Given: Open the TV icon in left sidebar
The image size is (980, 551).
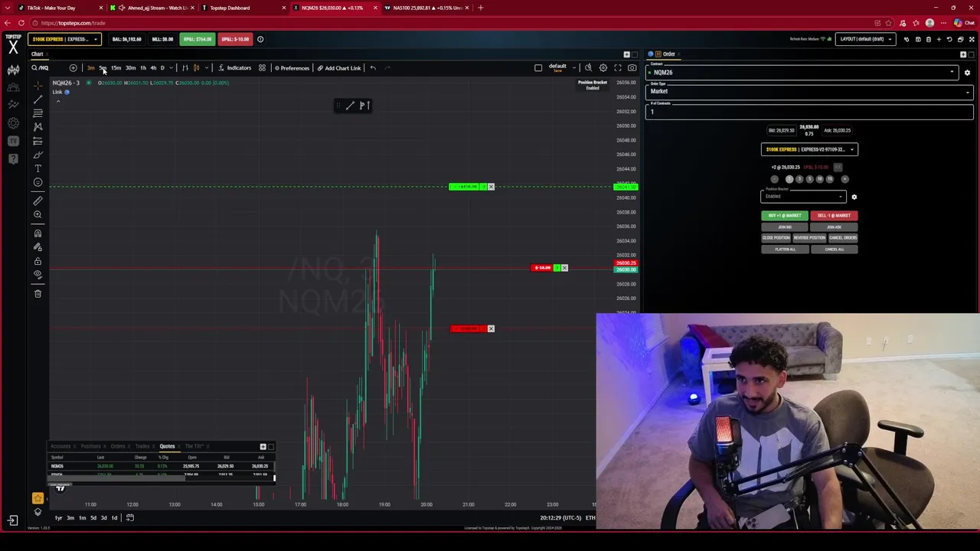Looking at the screenshot, I should [x=13, y=141].
